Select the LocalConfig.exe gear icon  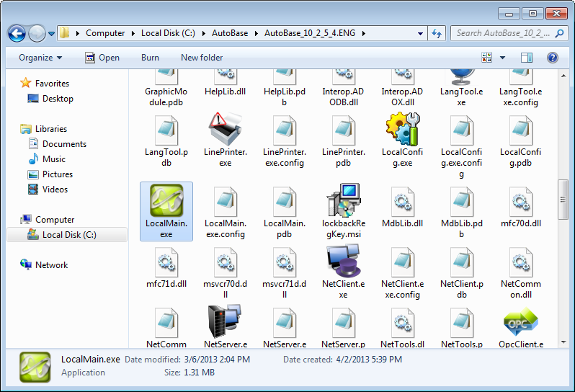[402, 130]
